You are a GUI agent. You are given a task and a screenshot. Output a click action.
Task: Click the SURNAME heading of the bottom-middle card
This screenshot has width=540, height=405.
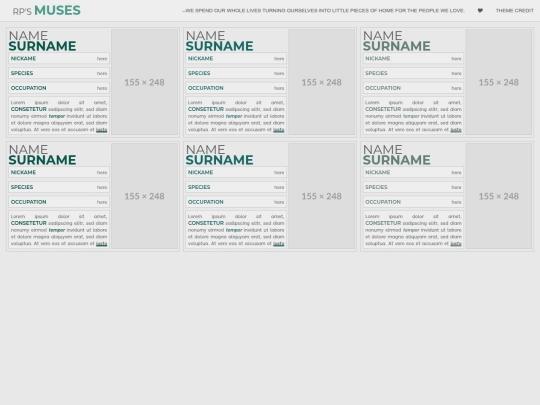(x=219, y=160)
